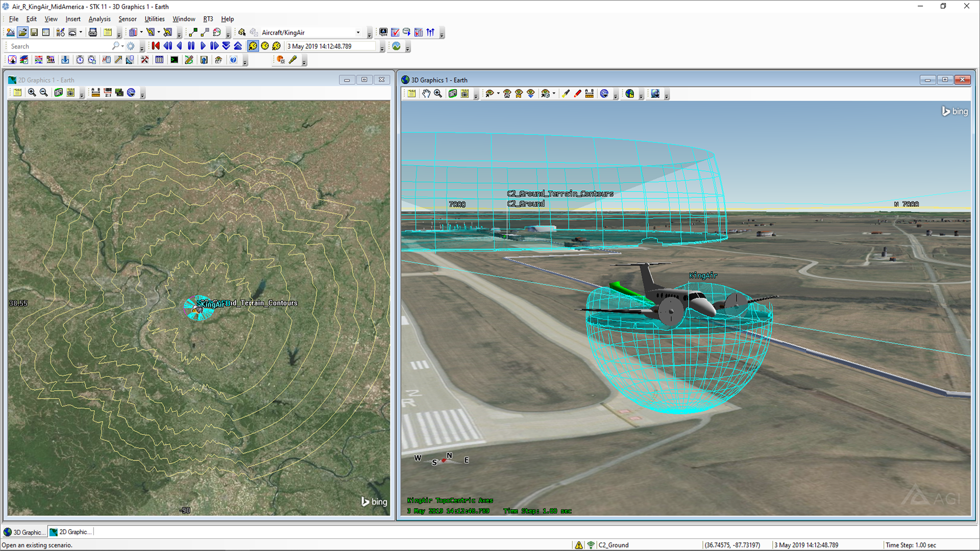
Task: Click the current animation time field
Action: (x=331, y=46)
